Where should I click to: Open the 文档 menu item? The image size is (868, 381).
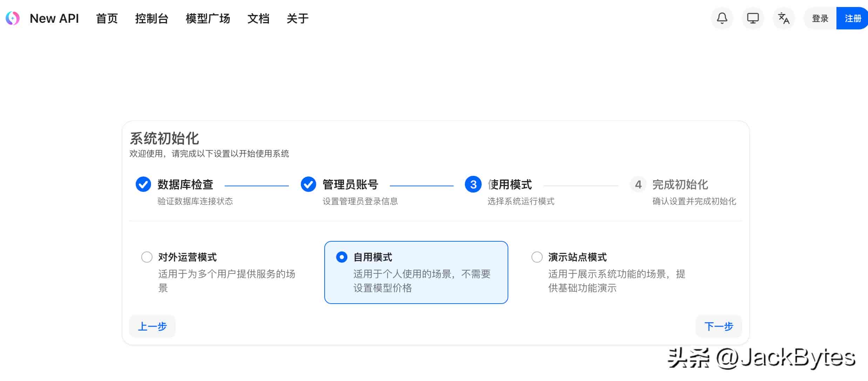(258, 19)
